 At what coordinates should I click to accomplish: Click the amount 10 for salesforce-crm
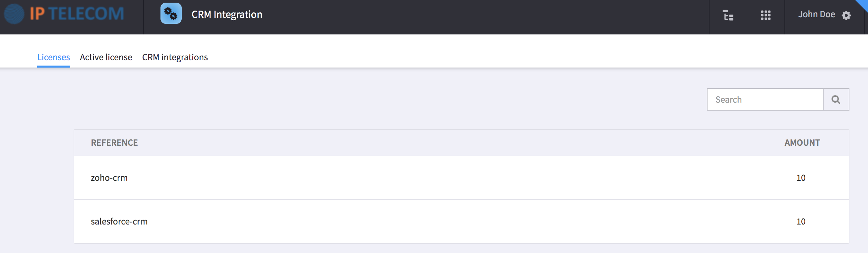click(801, 221)
